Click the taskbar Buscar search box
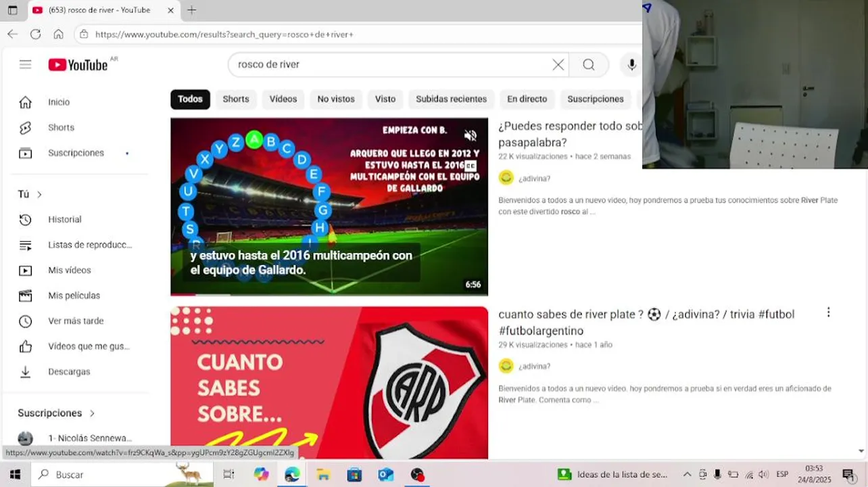Viewport: 868px width, 487px height. (122, 475)
